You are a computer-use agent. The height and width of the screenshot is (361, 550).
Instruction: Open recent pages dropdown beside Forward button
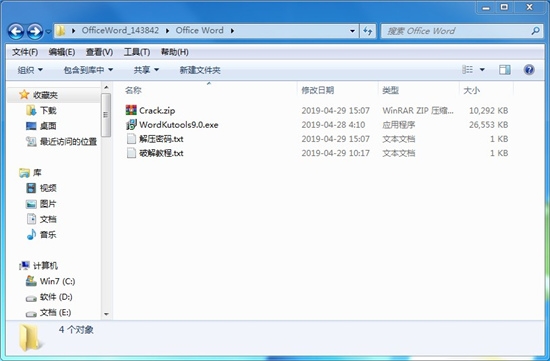pyautogui.click(x=48, y=32)
